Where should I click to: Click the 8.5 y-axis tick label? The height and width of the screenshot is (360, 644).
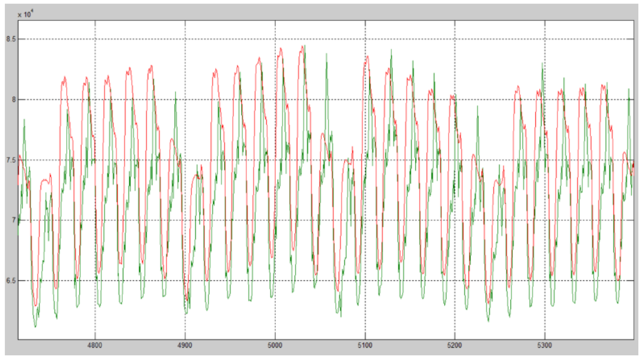click(x=11, y=39)
